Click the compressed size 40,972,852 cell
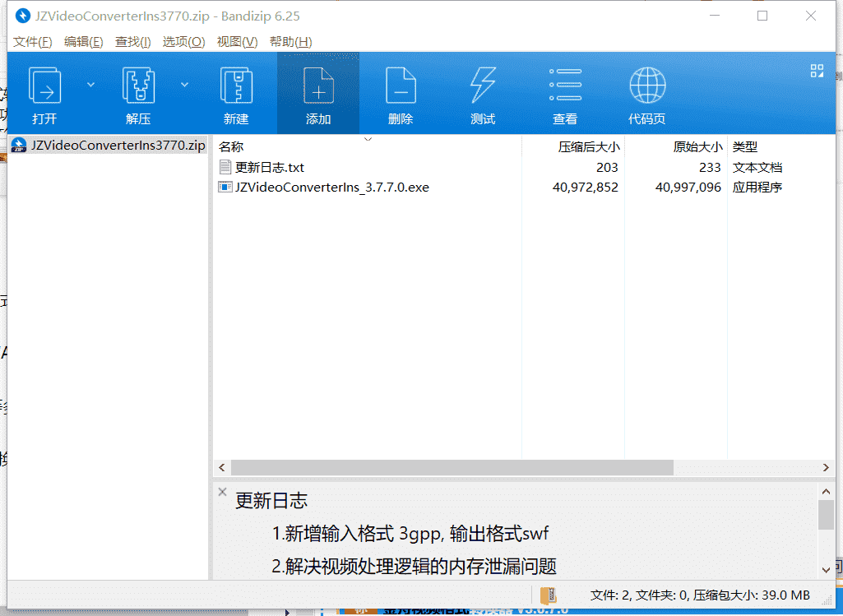Viewport: 843px width, 616px height. pos(585,187)
